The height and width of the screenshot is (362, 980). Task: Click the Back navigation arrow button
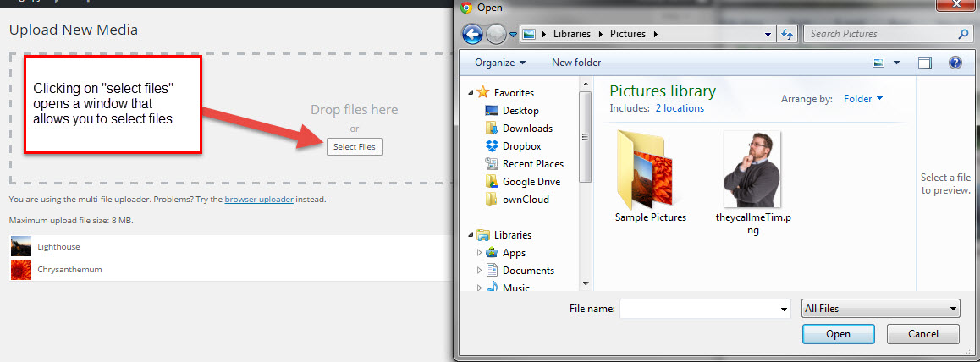pyautogui.click(x=473, y=34)
